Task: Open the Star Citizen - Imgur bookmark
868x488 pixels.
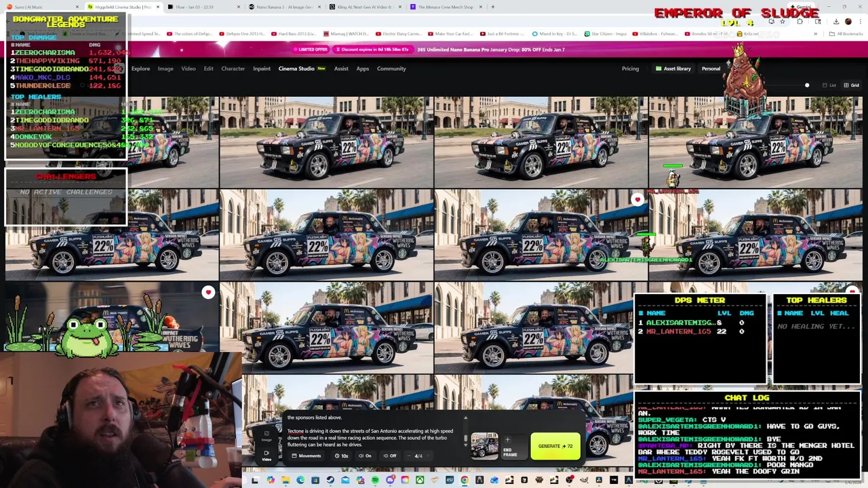Action: point(606,34)
